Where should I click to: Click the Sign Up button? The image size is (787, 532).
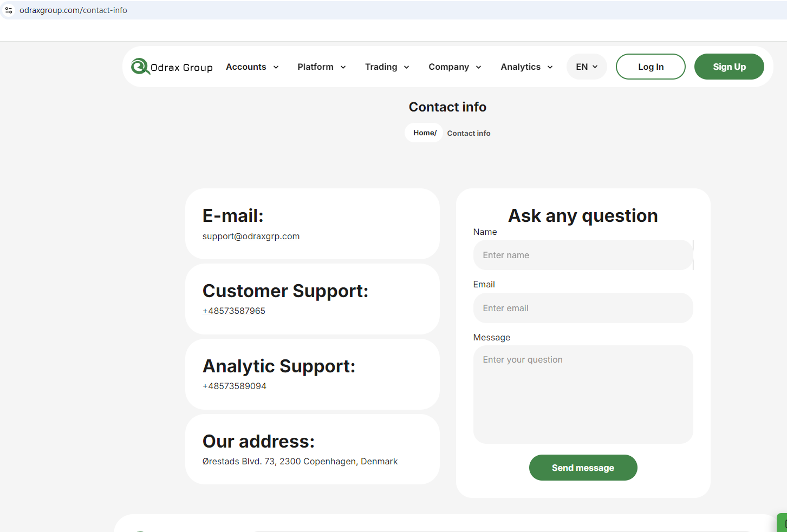(x=729, y=67)
